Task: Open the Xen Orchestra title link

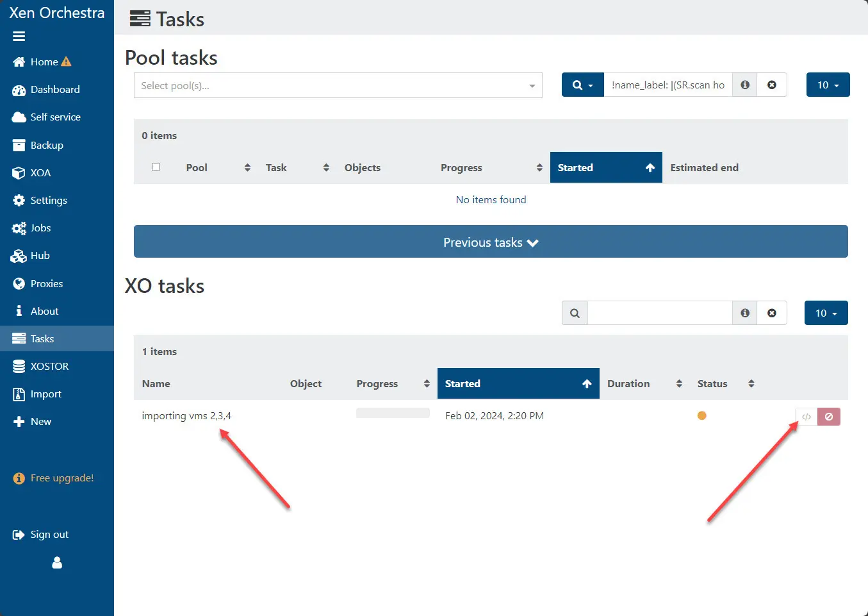Action: click(x=57, y=13)
